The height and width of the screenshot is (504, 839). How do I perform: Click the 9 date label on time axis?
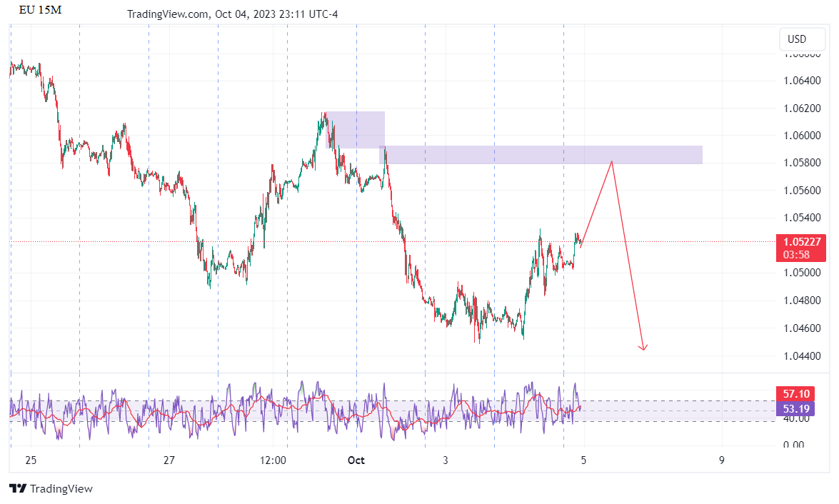pyautogui.click(x=721, y=460)
